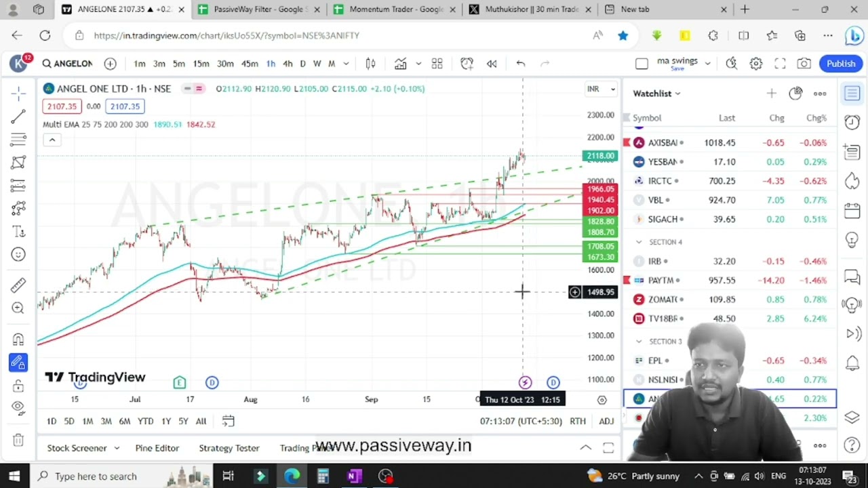This screenshot has height=488, width=868.
Task: Switch to 15m timeframe
Action: coord(201,64)
